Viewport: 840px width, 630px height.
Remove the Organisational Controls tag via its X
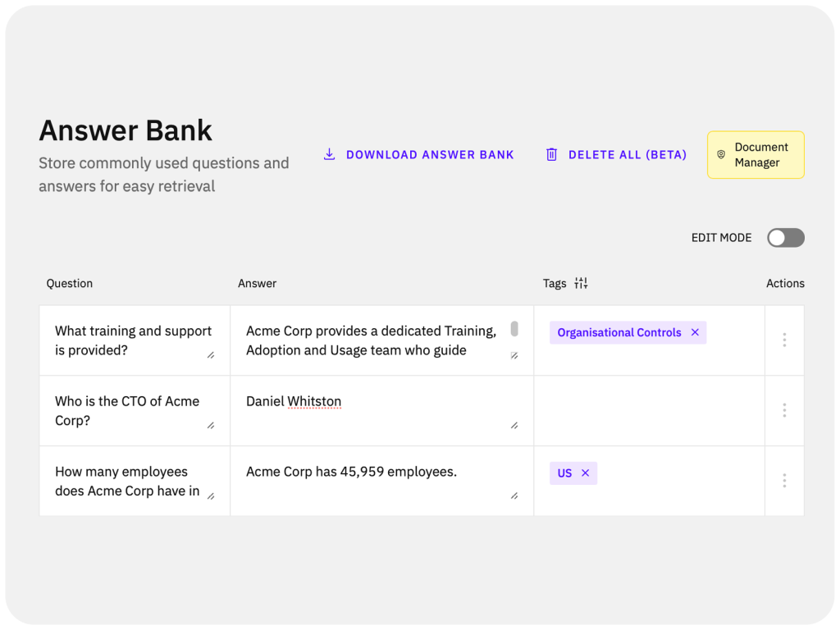tap(695, 332)
